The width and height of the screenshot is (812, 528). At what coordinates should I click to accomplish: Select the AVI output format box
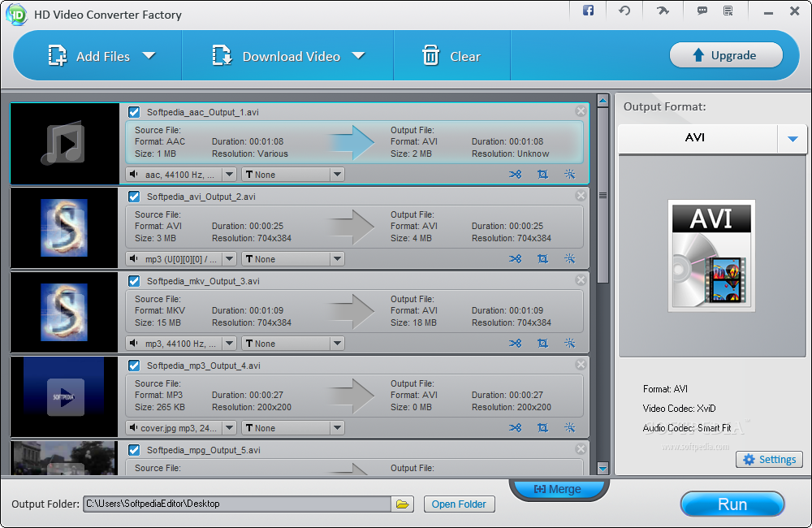click(698, 138)
